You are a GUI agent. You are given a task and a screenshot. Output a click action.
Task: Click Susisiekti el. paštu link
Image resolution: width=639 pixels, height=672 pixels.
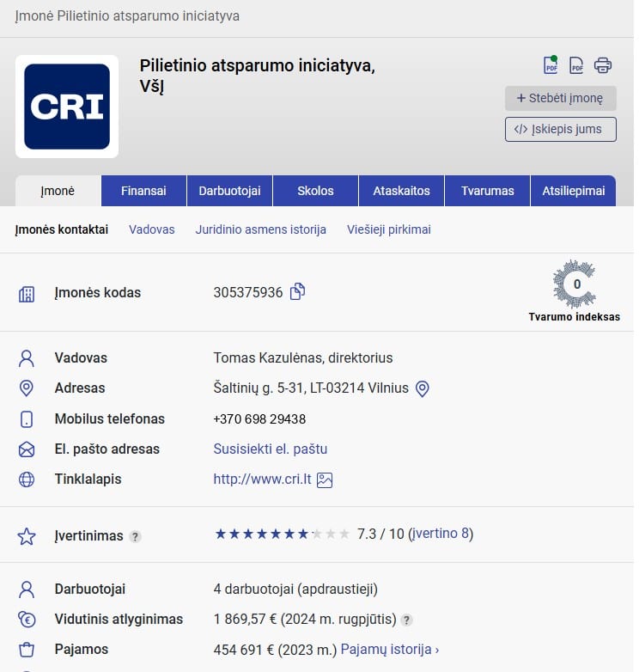point(271,449)
